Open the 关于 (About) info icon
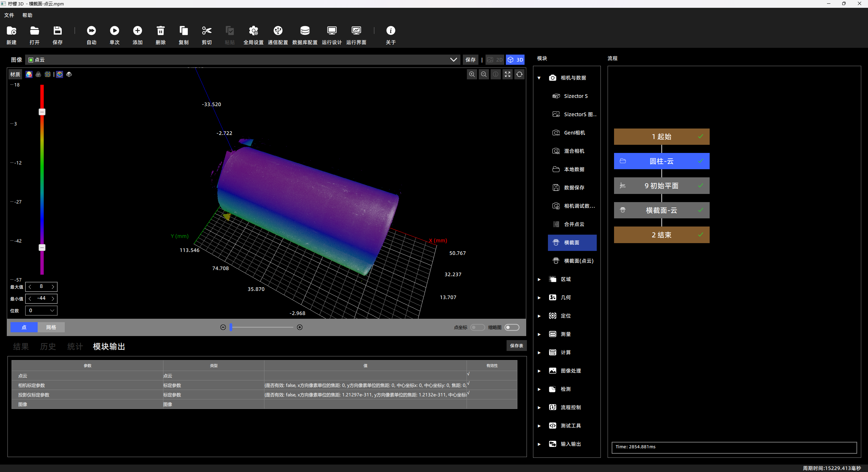 tap(391, 31)
